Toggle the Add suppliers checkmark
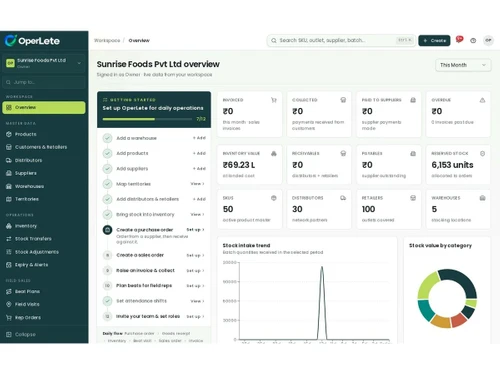 [107, 169]
